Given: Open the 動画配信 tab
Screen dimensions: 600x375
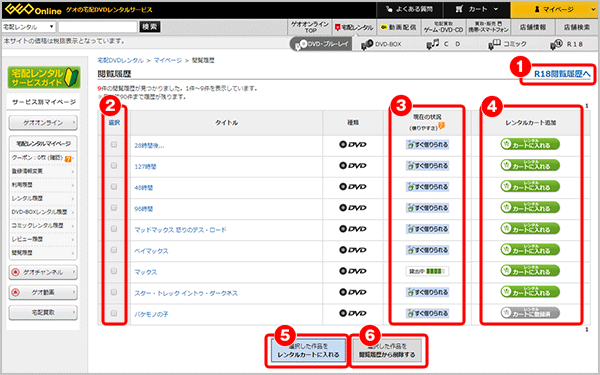Looking at the screenshot, I should pyautogui.click(x=398, y=27).
